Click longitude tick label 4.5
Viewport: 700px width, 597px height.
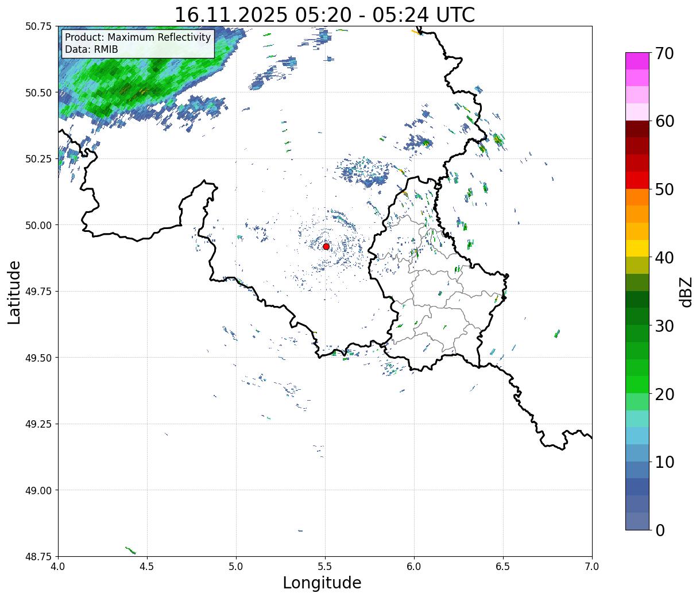pyautogui.click(x=147, y=566)
